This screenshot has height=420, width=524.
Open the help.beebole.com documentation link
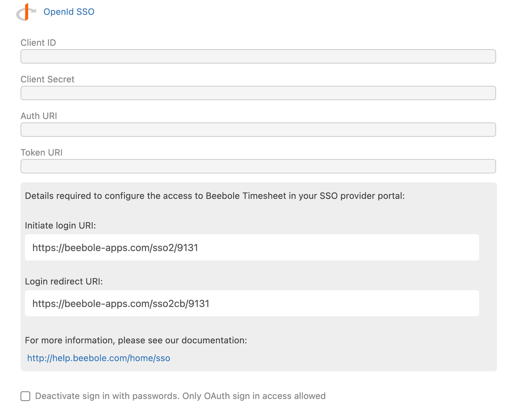pos(99,358)
